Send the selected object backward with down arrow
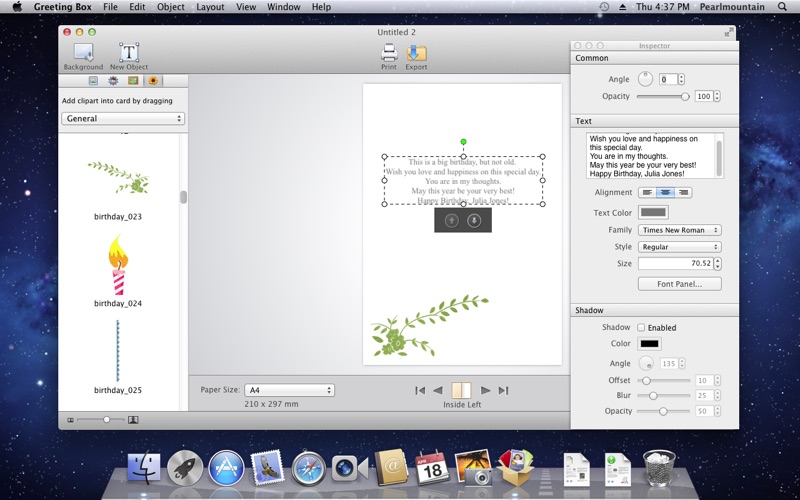 click(x=474, y=220)
